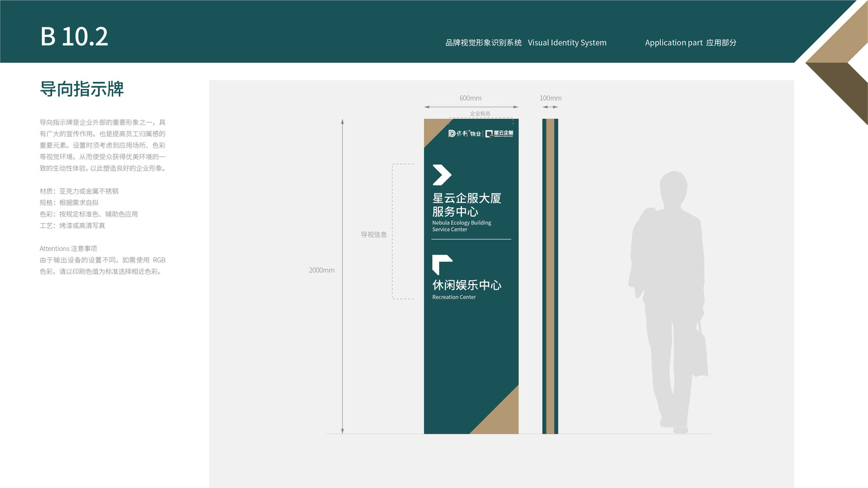Click the '2000mm' height label
Viewport: 868px width, 488px height.
(x=322, y=270)
